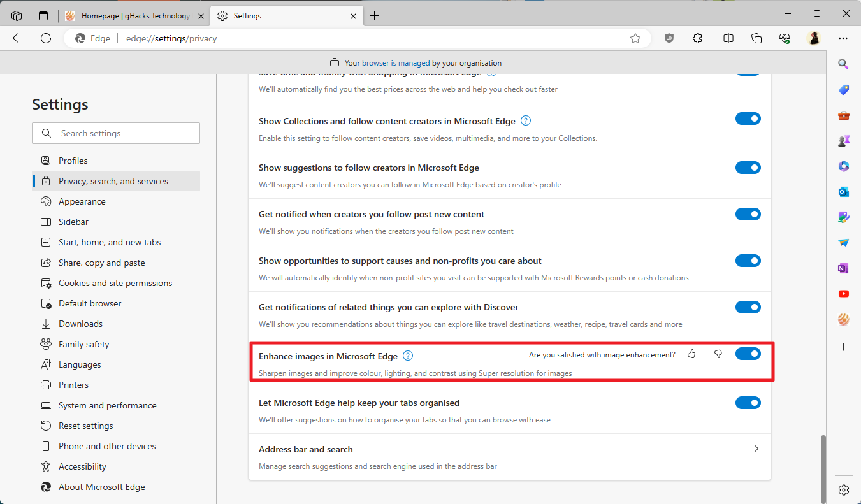Refresh the page with the reload icon
Screen dimensions: 861x504
coord(46,38)
